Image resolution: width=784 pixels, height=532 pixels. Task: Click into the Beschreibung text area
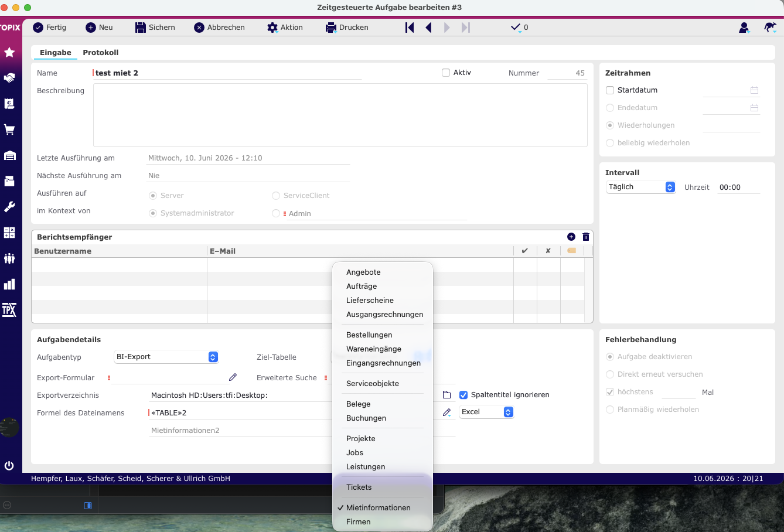(340, 115)
